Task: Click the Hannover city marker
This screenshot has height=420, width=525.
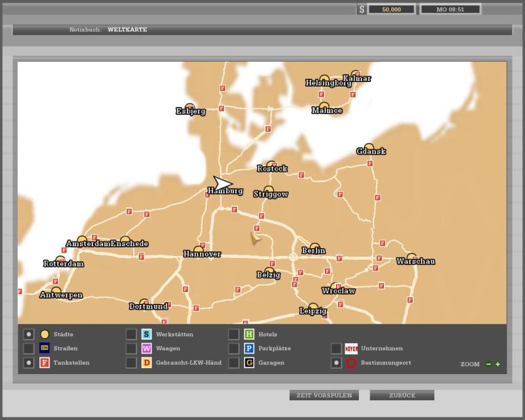Action: pyautogui.click(x=199, y=250)
